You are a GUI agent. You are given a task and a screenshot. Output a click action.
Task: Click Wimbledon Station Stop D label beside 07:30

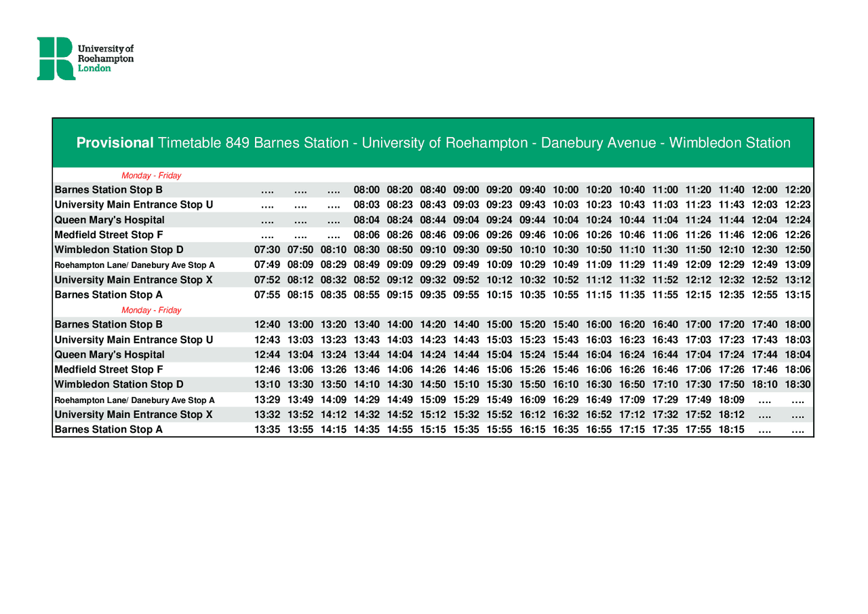coord(119,250)
